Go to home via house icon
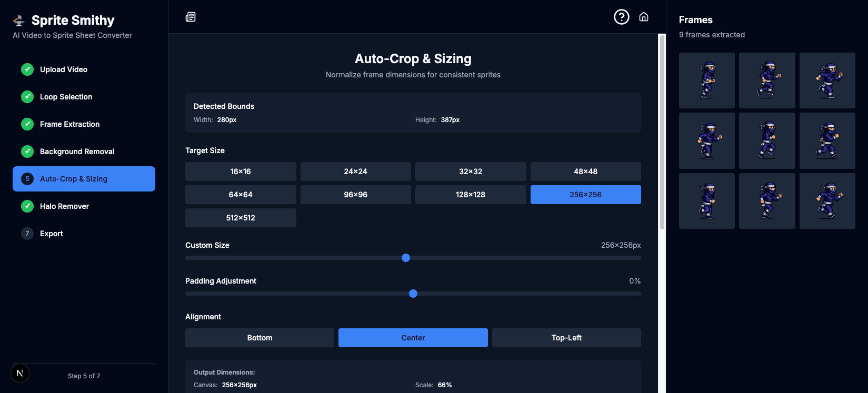The image size is (868, 393). point(643,17)
